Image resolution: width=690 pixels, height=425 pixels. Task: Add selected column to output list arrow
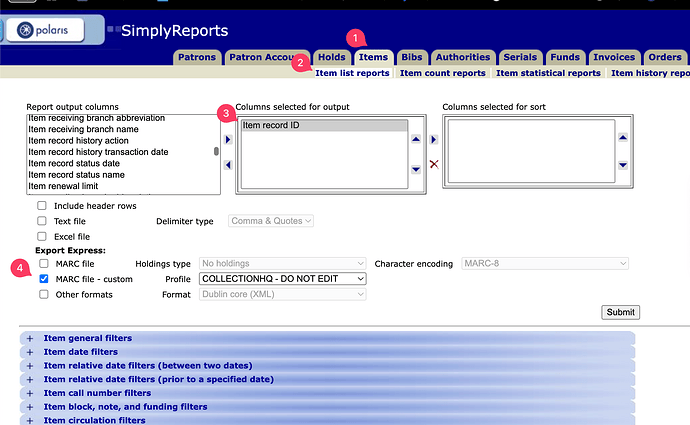pyautogui.click(x=227, y=140)
